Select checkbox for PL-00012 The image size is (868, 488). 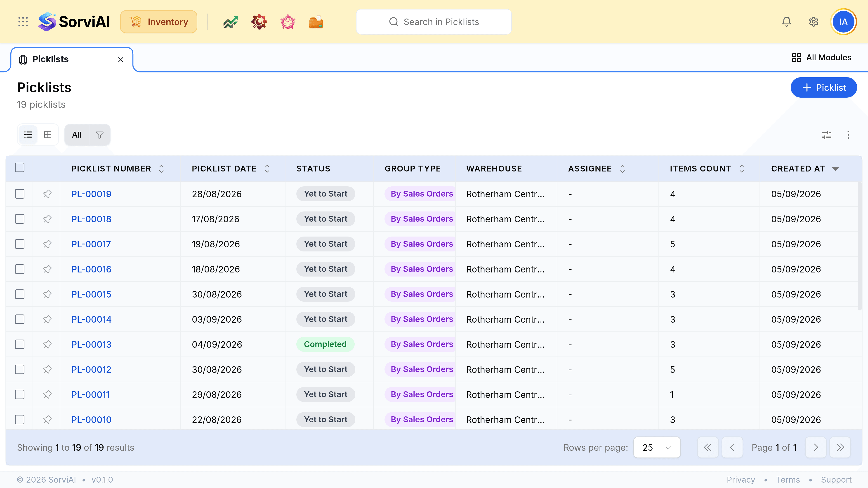[x=19, y=369]
